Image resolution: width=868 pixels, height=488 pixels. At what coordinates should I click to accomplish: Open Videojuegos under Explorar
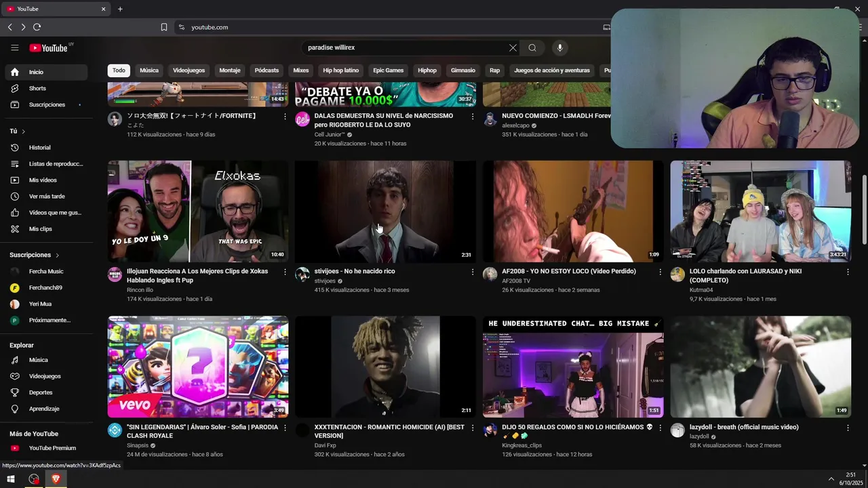coord(46,376)
